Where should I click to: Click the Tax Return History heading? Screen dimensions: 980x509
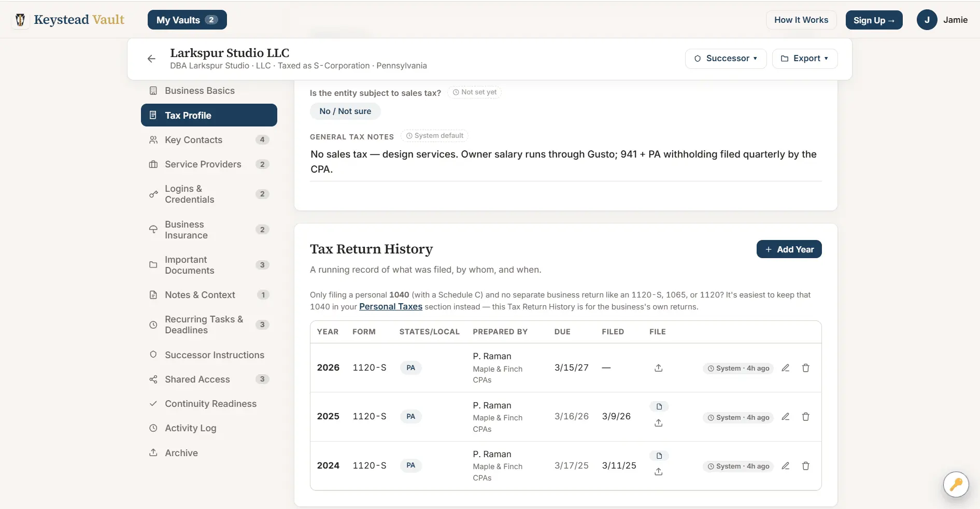(x=371, y=249)
